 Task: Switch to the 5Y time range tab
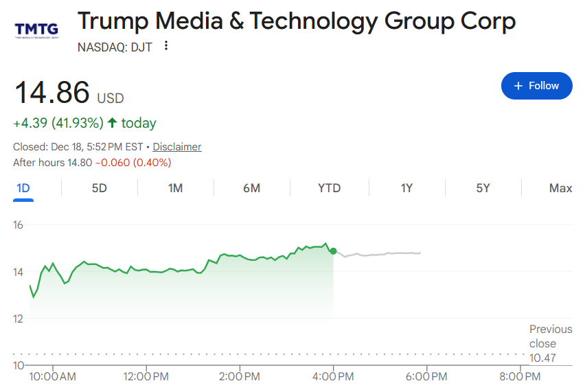(x=483, y=188)
